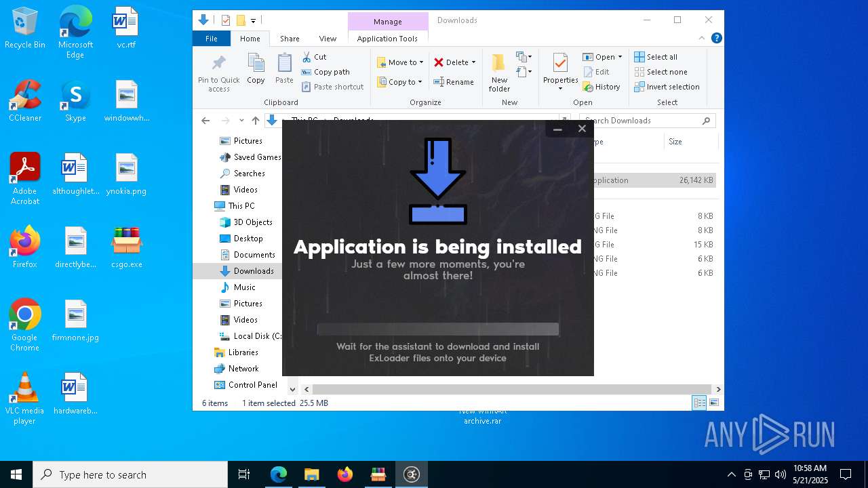
Task: Click Select all
Action: tap(656, 57)
